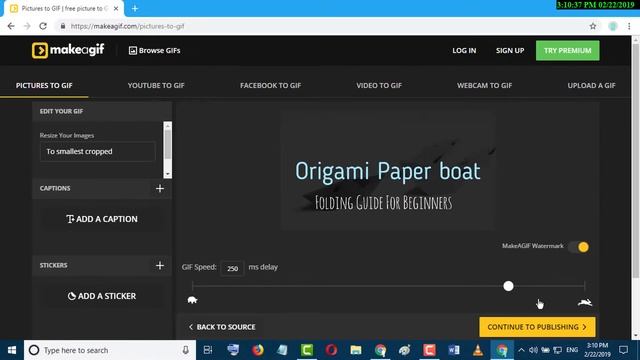Screen dimensions: 640x360
Task: Open Opera browser from the taskbar
Action: tap(331, 350)
